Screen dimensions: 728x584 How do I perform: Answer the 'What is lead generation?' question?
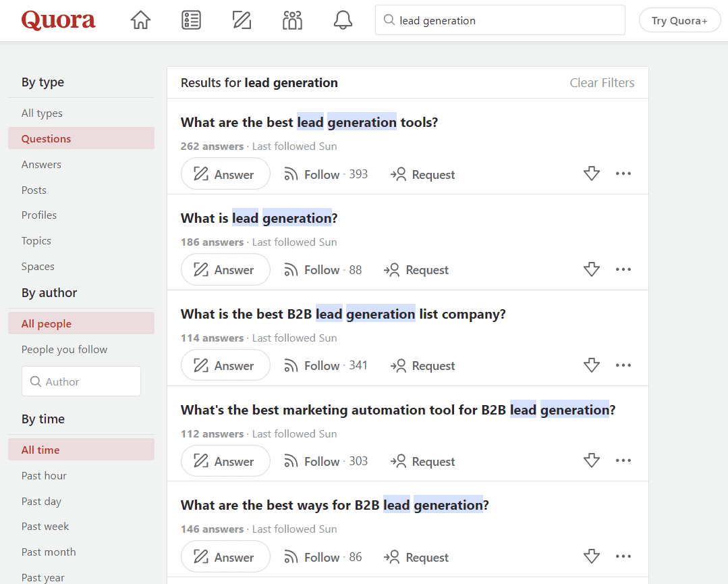pos(225,269)
